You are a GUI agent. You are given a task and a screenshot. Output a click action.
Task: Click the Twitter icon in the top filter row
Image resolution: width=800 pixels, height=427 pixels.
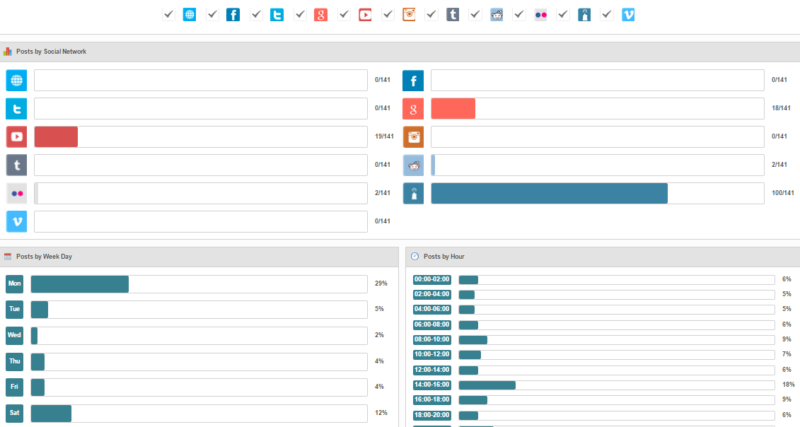click(x=277, y=15)
